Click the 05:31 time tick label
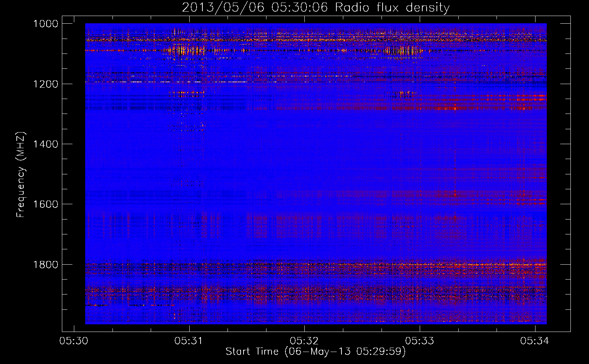589x364 pixels. (189, 341)
